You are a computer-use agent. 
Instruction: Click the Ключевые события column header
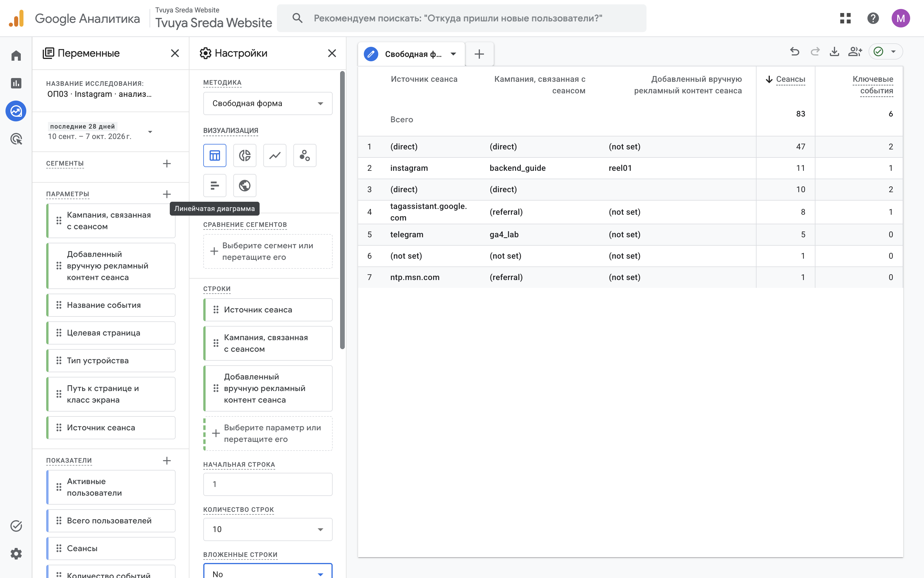coord(873,85)
